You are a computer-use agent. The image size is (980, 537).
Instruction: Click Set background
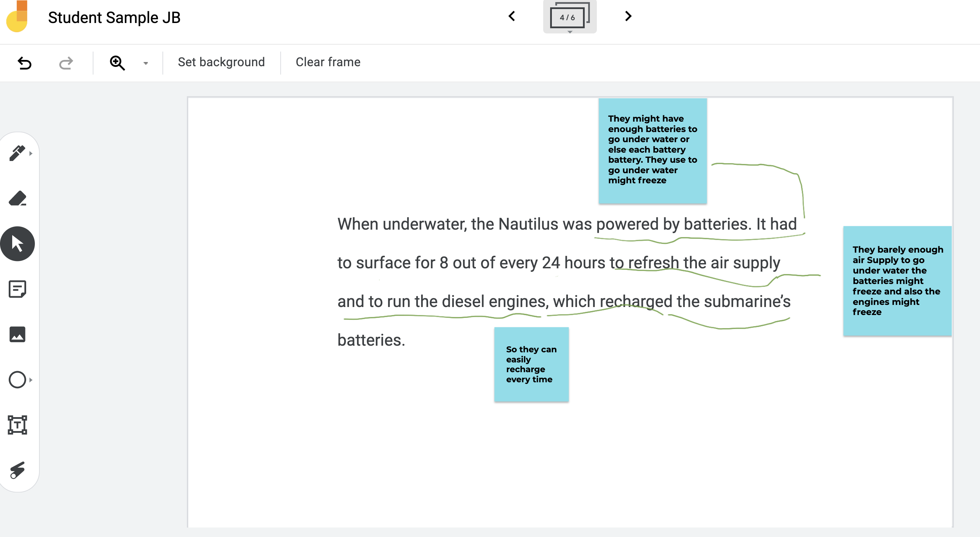(x=221, y=62)
